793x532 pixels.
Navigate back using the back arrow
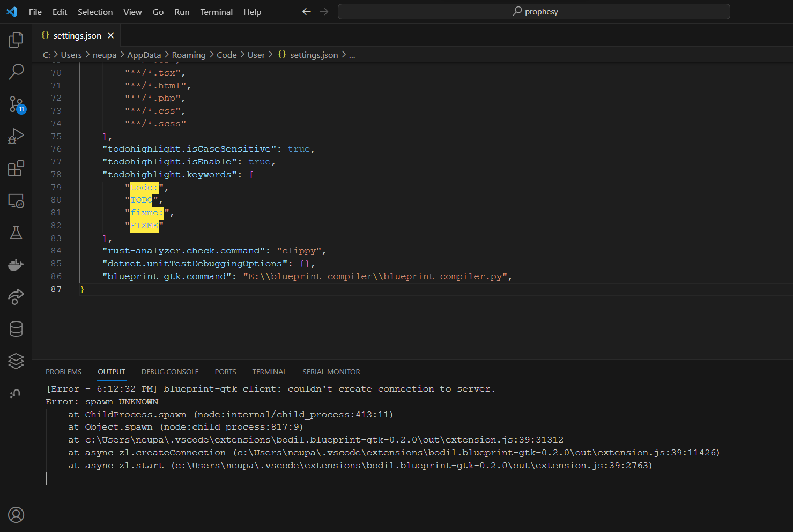(306, 11)
